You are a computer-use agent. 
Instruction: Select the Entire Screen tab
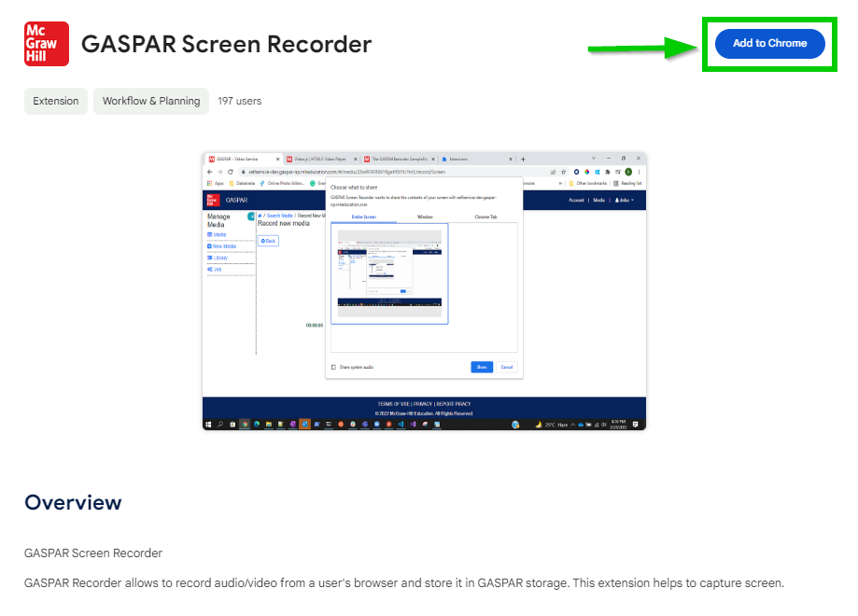coord(364,217)
